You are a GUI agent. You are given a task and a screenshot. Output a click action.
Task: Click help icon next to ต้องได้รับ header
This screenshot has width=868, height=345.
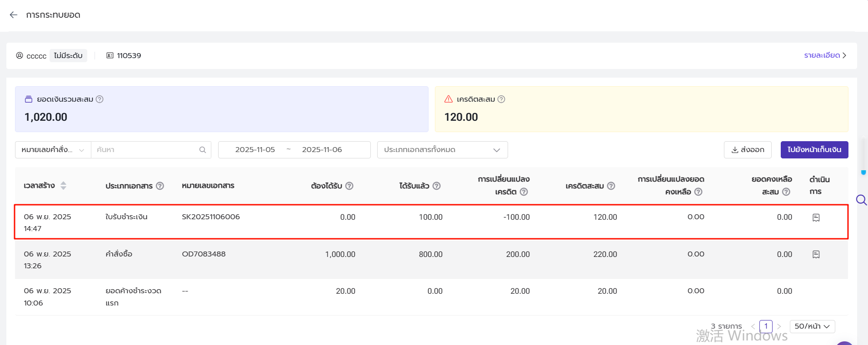click(x=349, y=186)
